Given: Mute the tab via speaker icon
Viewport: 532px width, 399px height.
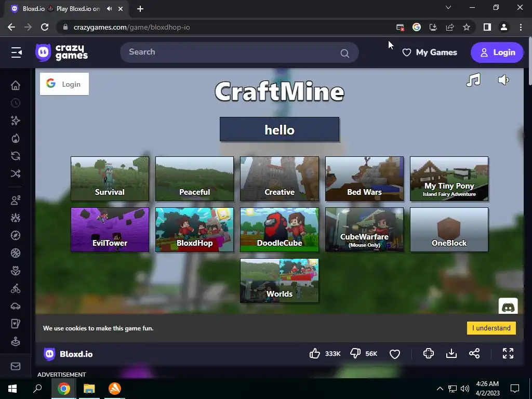Looking at the screenshot, I should pyautogui.click(x=109, y=9).
